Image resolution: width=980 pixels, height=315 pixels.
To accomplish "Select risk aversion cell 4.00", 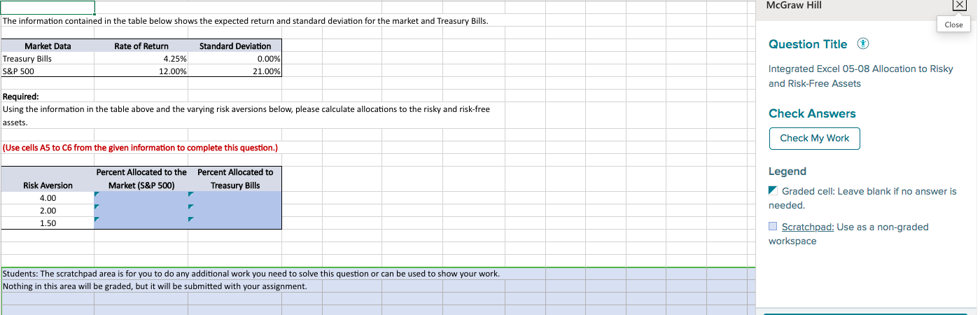I will pos(48,198).
